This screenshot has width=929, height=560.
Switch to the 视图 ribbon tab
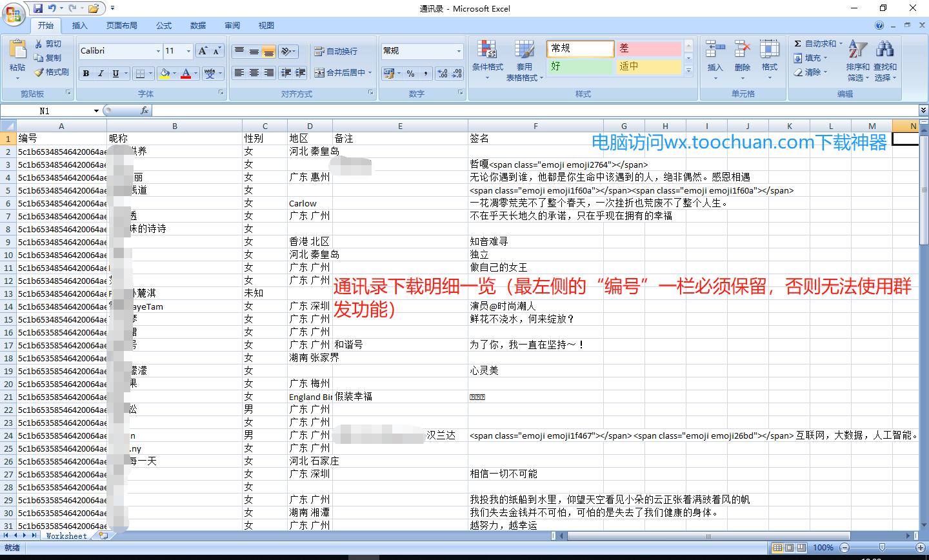point(266,26)
